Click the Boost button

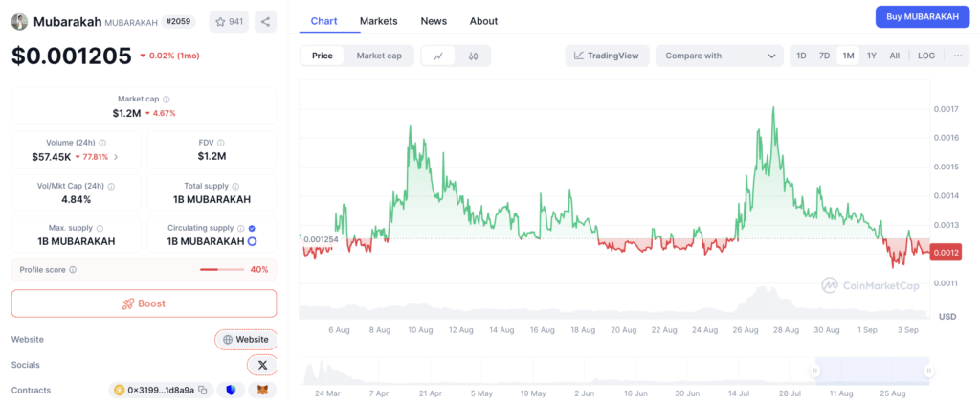coord(144,303)
